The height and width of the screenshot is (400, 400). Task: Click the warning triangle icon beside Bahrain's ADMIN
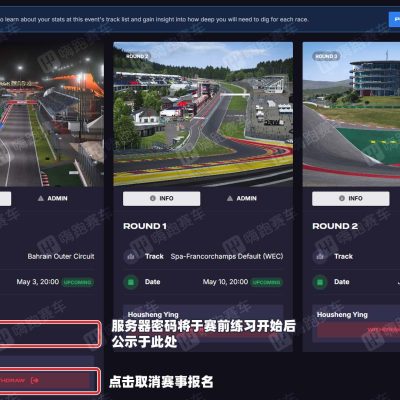pyautogui.click(x=41, y=198)
